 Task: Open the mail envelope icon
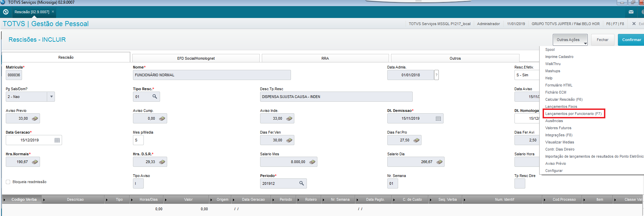pyautogui.click(x=631, y=12)
